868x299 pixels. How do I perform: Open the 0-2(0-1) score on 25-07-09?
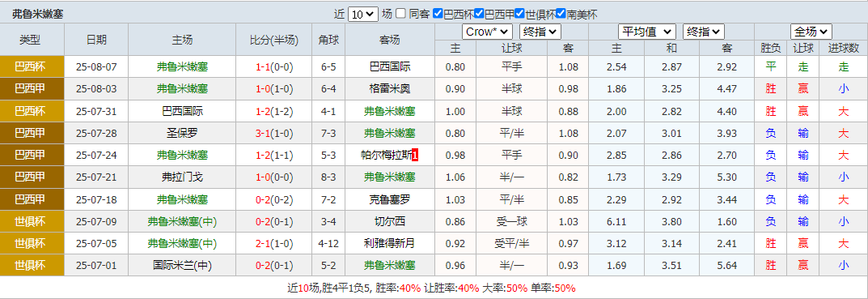click(x=274, y=221)
